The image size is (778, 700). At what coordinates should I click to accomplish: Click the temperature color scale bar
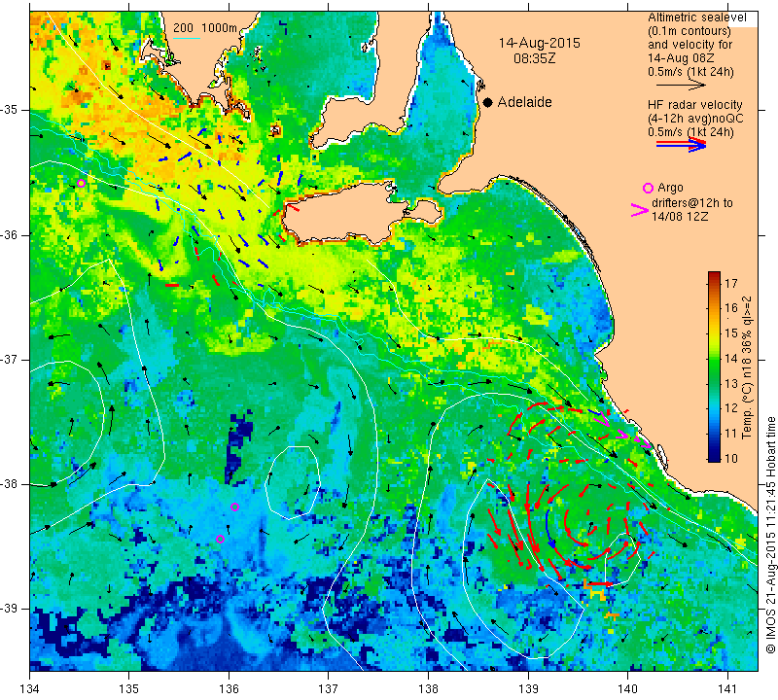[x=714, y=367]
